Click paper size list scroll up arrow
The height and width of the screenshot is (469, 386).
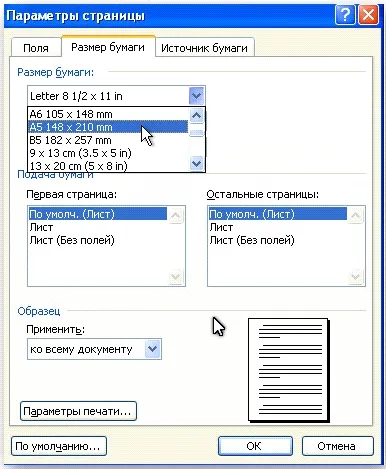click(x=196, y=115)
